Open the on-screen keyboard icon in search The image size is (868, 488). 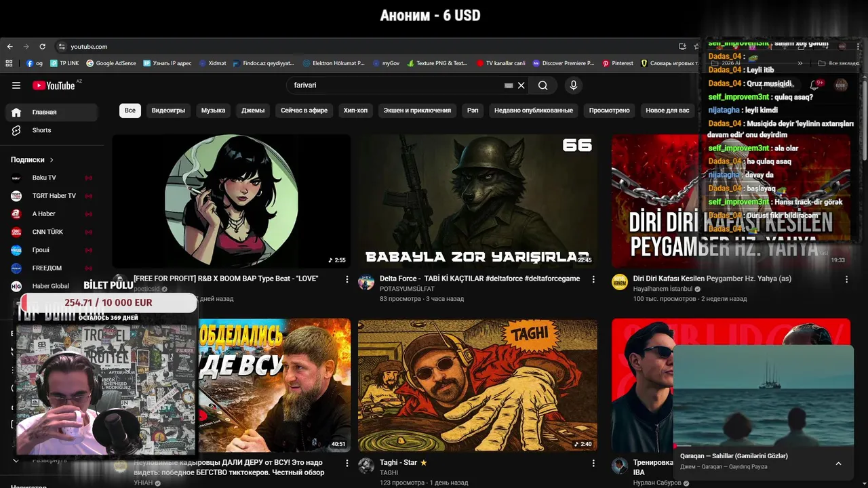(x=509, y=85)
